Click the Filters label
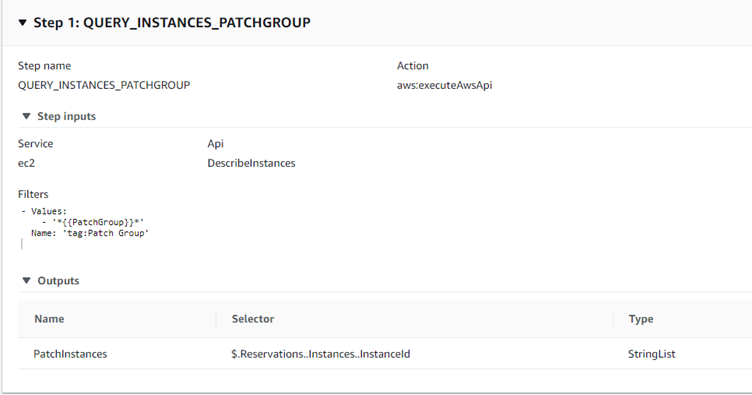The image size is (752, 395). (33, 194)
